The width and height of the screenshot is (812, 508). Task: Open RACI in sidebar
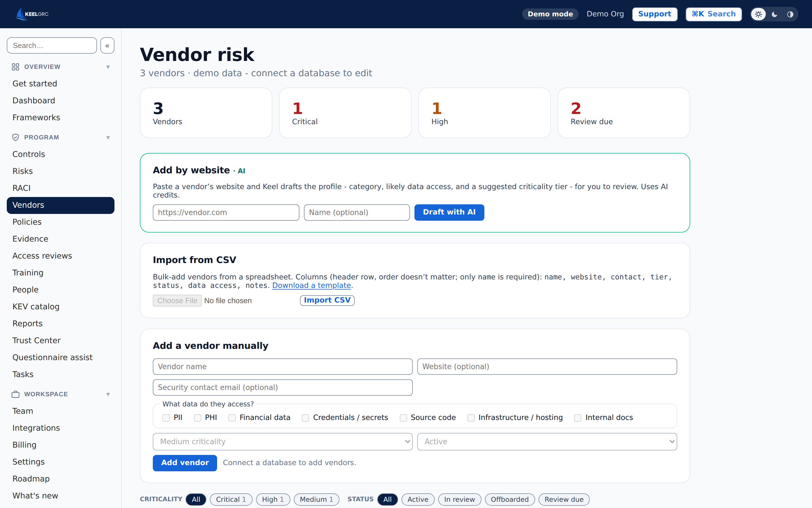click(x=60, y=188)
